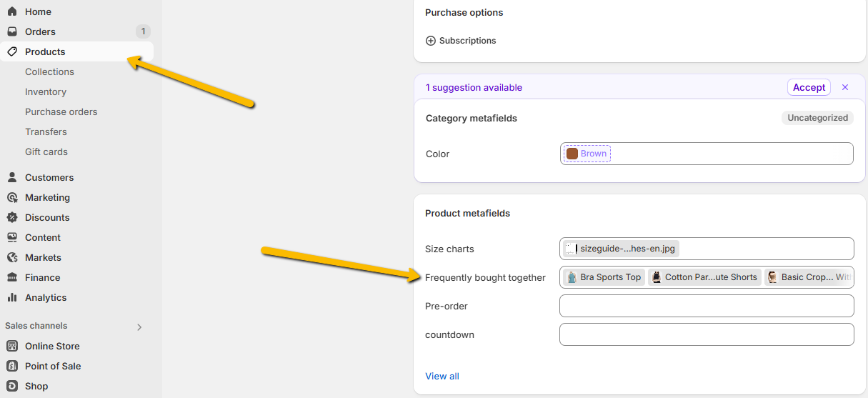Go to Inventory under Products
This screenshot has height=398, width=868.
(46, 91)
